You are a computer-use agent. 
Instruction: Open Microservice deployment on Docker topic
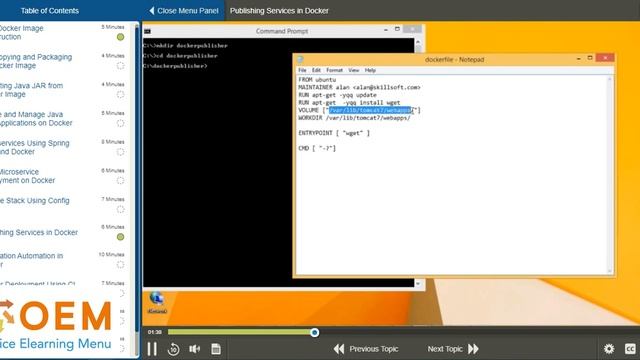[27, 176]
